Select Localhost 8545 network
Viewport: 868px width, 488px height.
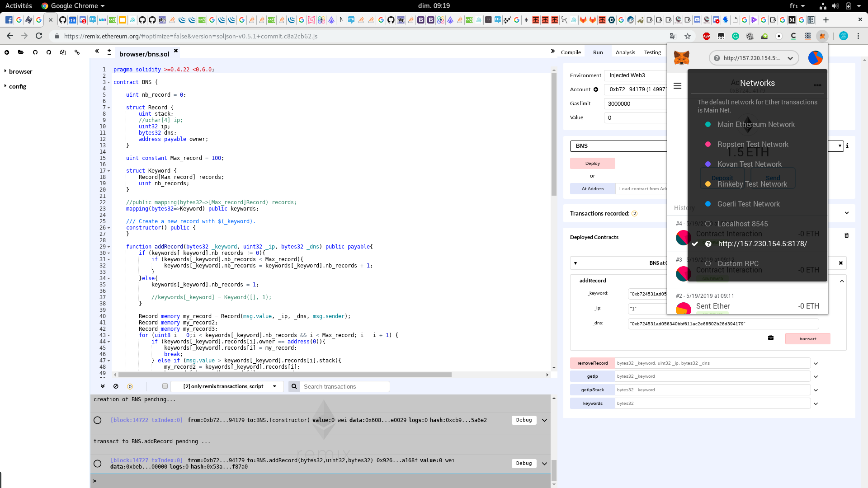point(742,224)
